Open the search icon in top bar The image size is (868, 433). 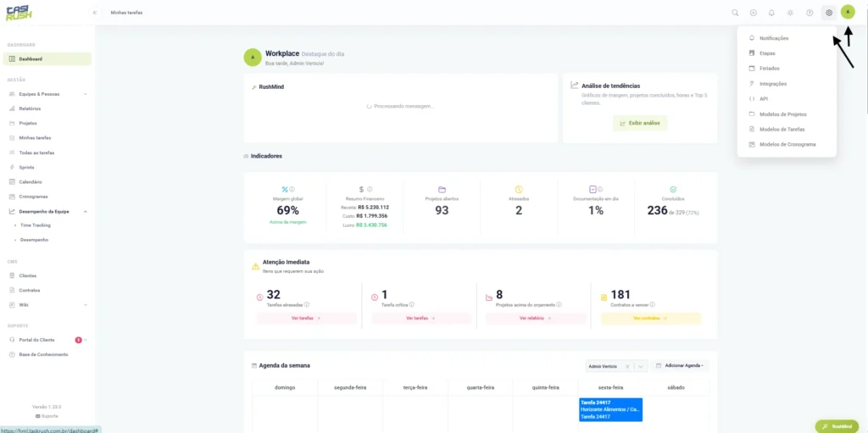tap(735, 12)
